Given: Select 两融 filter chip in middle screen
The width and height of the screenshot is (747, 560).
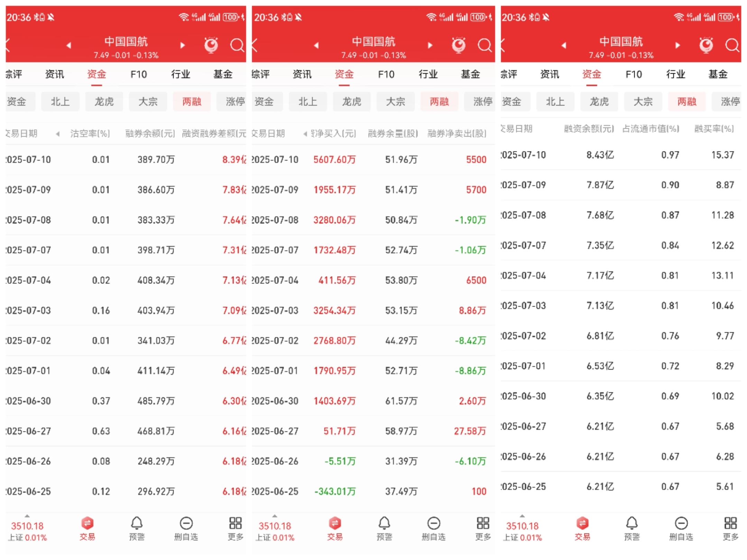Looking at the screenshot, I should click(440, 102).
